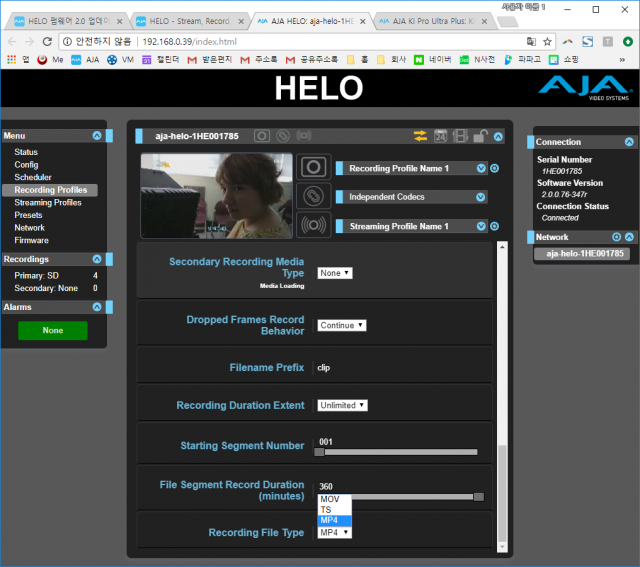Click the green circular extension icon
Image resolution: width=640 pixels, height=567 pixels.
pos(627,42)
